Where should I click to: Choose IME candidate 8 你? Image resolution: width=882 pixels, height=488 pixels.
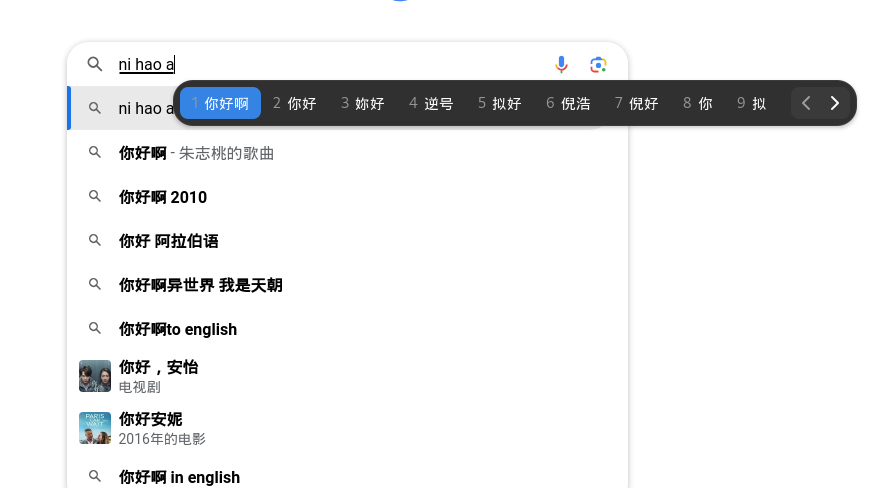coord(698,103)
